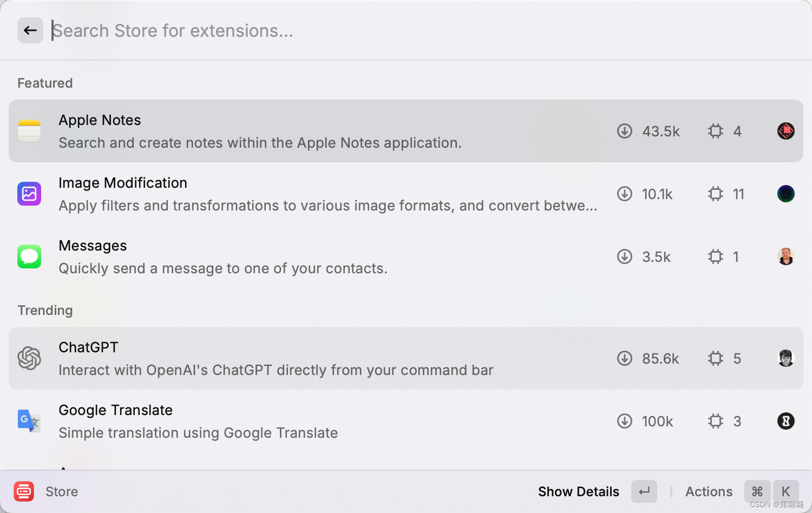812x513 pixels.
Task: Click the download icon in Google Translate row
Action: point(625,421)
